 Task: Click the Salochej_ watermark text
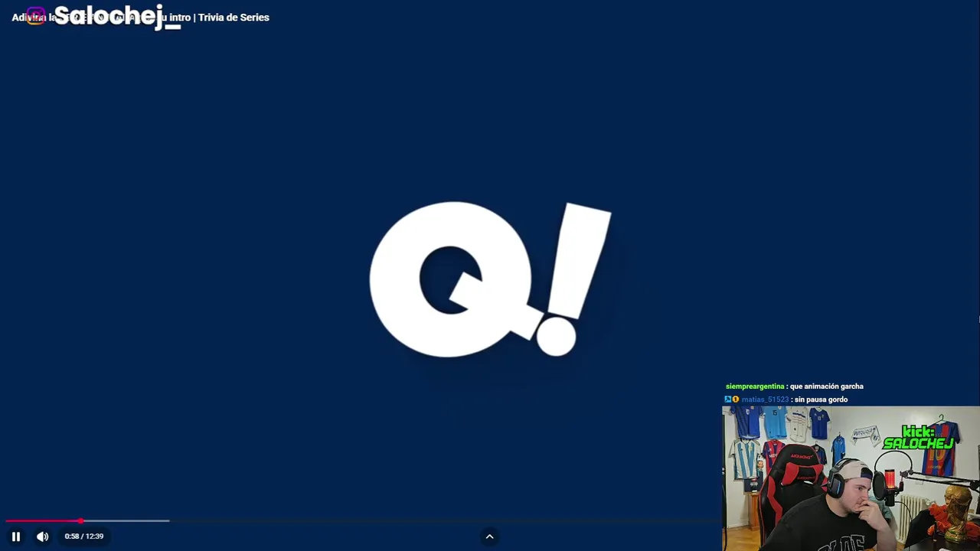coord(116,16)
